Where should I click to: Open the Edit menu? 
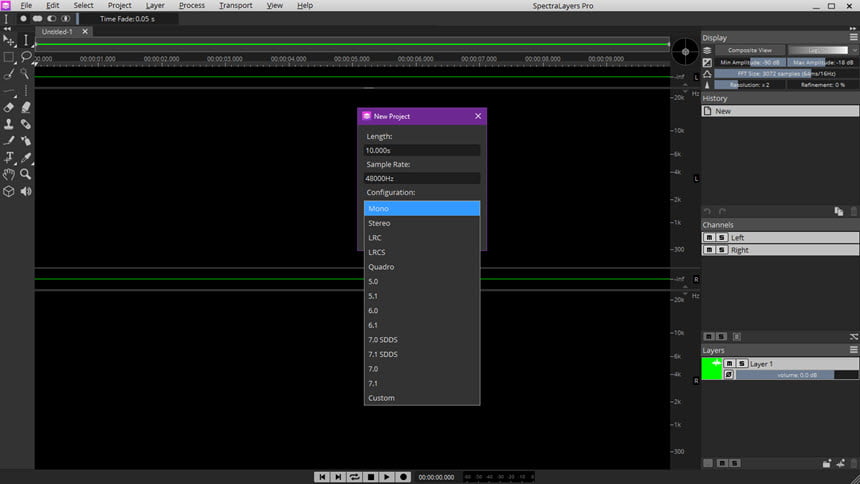click(53, 5)
